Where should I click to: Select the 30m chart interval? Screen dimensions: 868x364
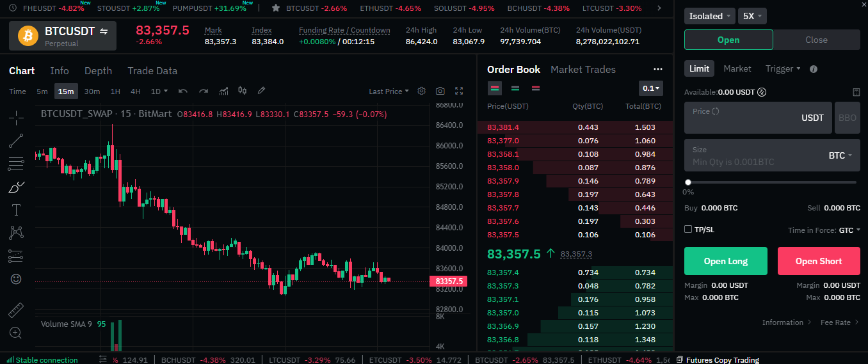click(x=92, y=91)
